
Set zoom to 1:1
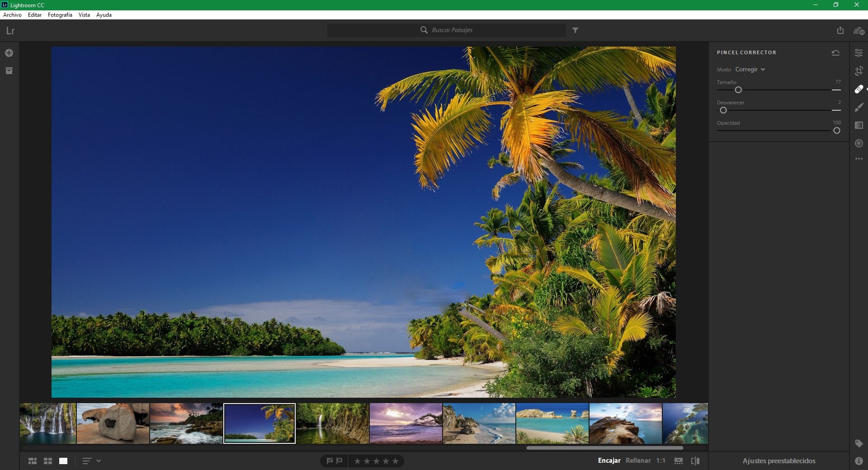(661, 461)
